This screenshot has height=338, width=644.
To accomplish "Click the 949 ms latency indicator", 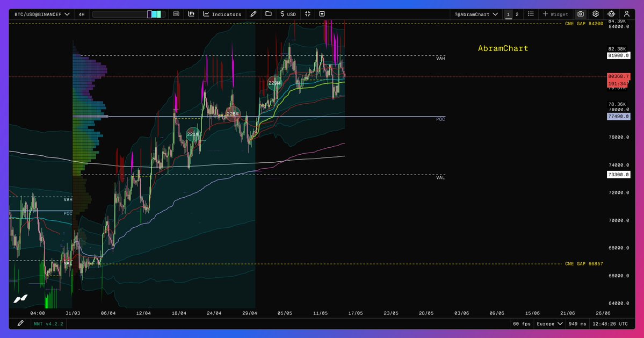I will pos(577,324).
